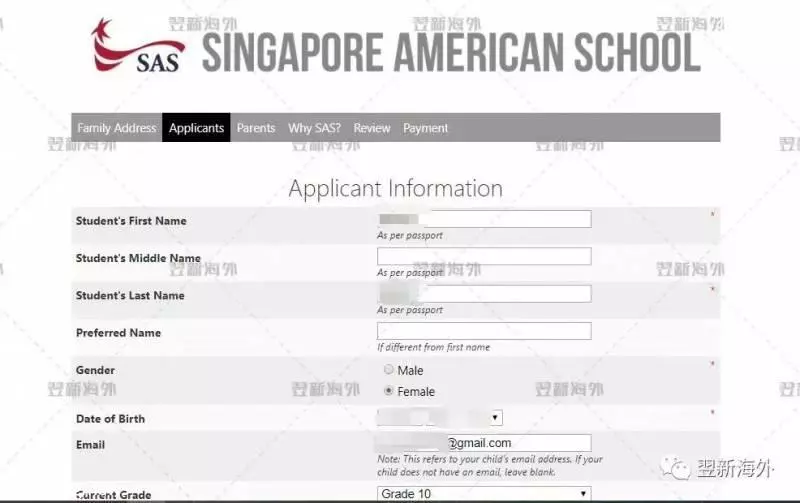Focus the Preferred Name input field
Screen dimensions: 800x503
[484, 331]
